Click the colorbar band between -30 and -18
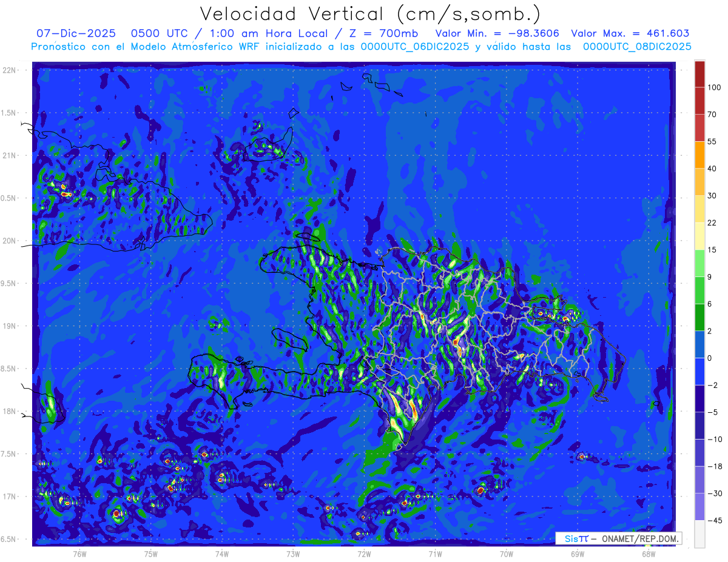Image resolution: width=728 pixels, height=562 pixels. 699,480
